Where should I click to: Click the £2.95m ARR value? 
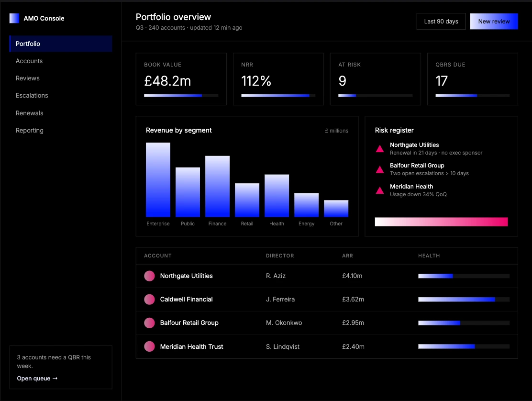[353, 323]
